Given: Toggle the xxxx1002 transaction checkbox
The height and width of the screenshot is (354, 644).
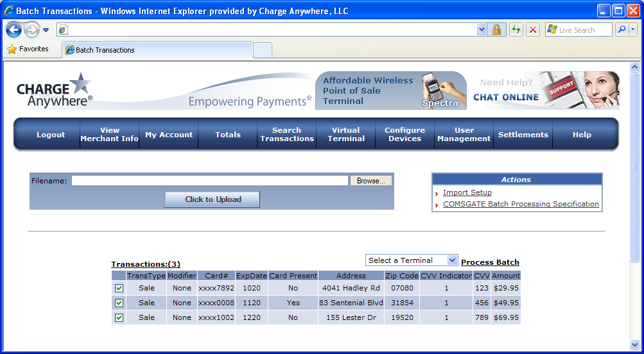Looking at the screenshot, I should 119,317.
